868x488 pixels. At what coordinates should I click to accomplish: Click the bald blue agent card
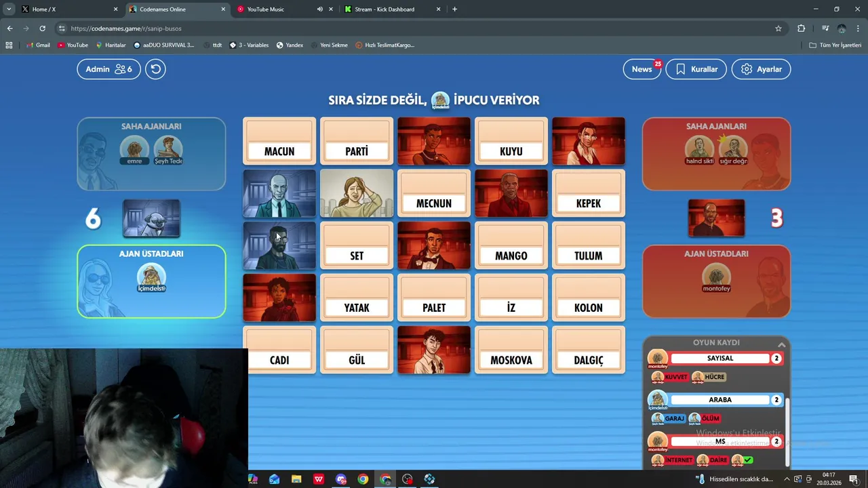[x=279, y=193]
